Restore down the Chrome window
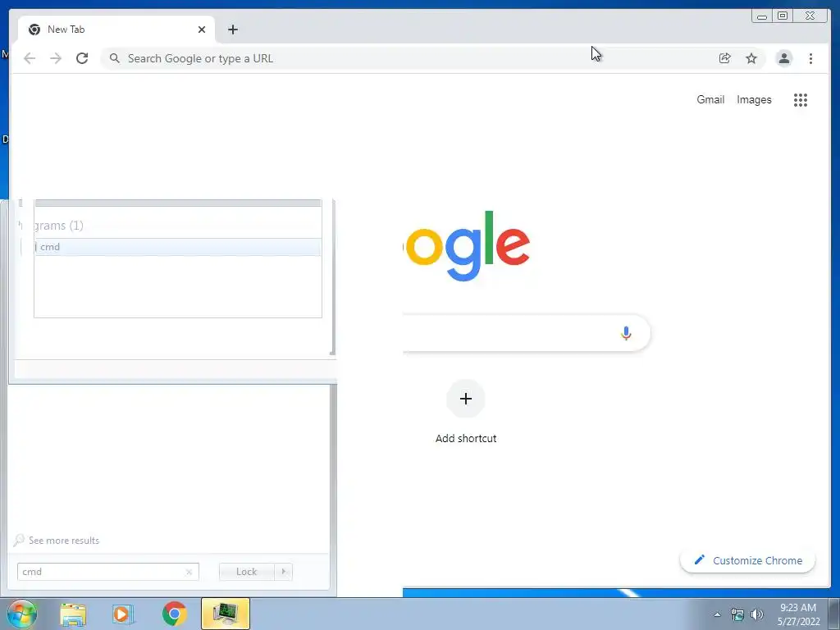 point(782,16)
